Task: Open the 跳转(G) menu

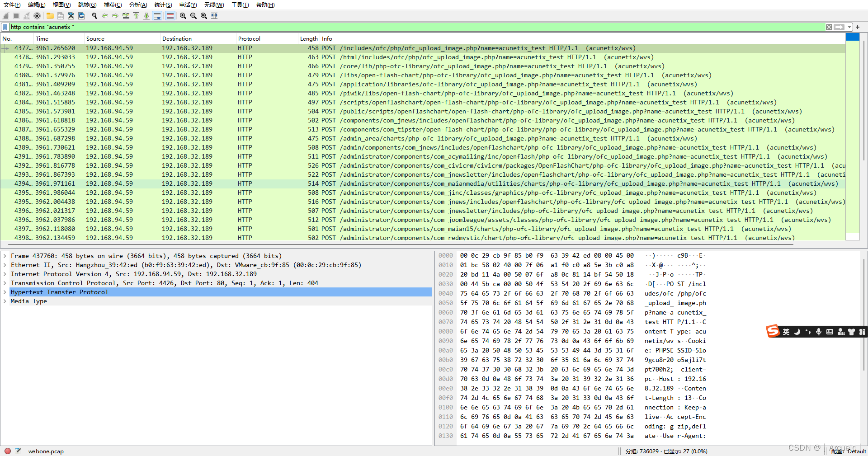Action: (x=87, y=5)
